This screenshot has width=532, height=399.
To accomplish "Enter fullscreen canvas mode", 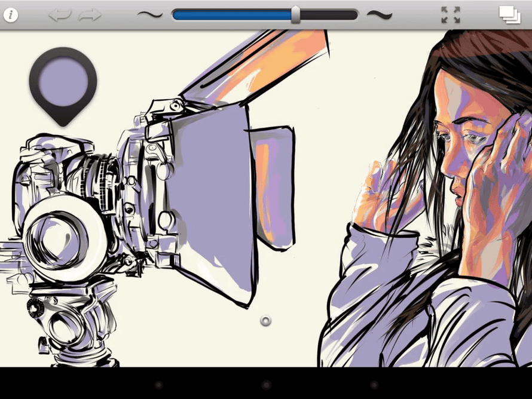I will pos(451,15).
